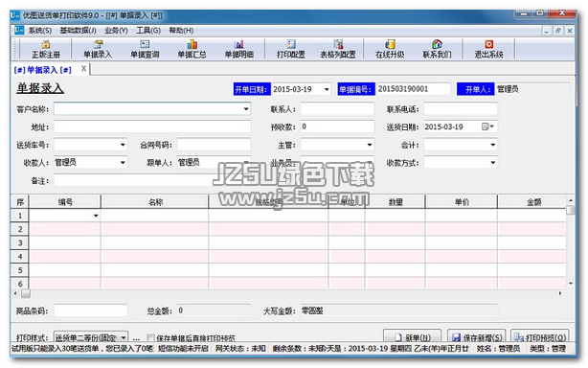Open the 单据汇总 summary toolbar icon
588x368 pixels.
192,49
